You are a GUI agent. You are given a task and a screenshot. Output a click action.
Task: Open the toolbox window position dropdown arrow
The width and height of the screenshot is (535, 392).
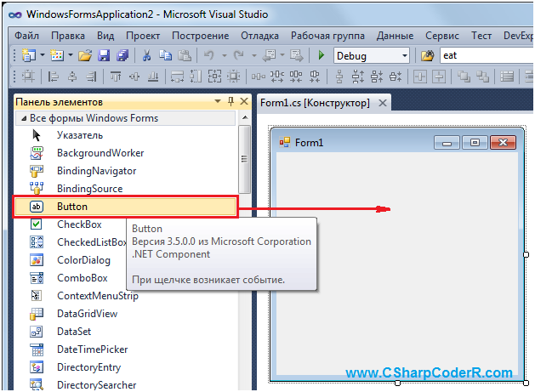(218, 101)
